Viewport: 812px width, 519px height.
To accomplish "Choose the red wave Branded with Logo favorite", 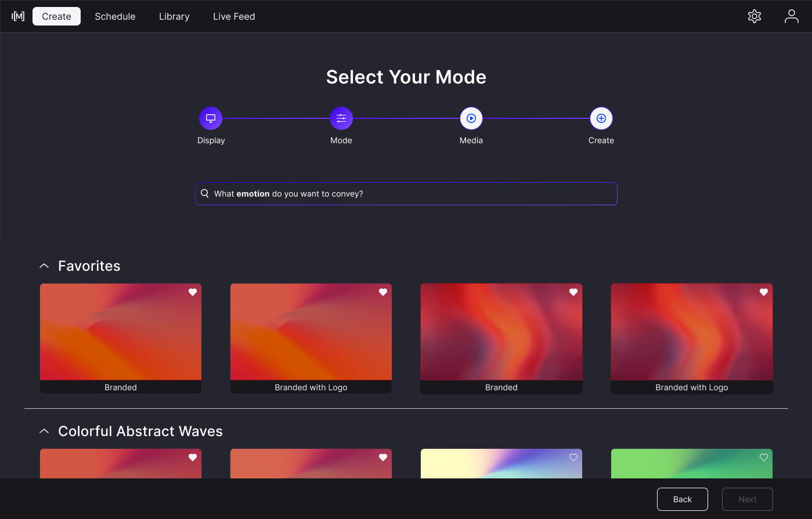I will click(692, 339).
